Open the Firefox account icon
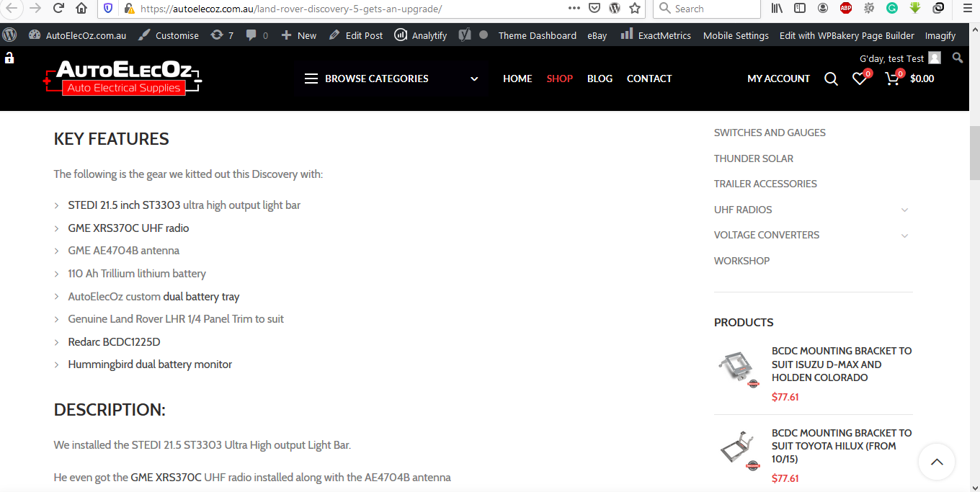 point(823,9)
